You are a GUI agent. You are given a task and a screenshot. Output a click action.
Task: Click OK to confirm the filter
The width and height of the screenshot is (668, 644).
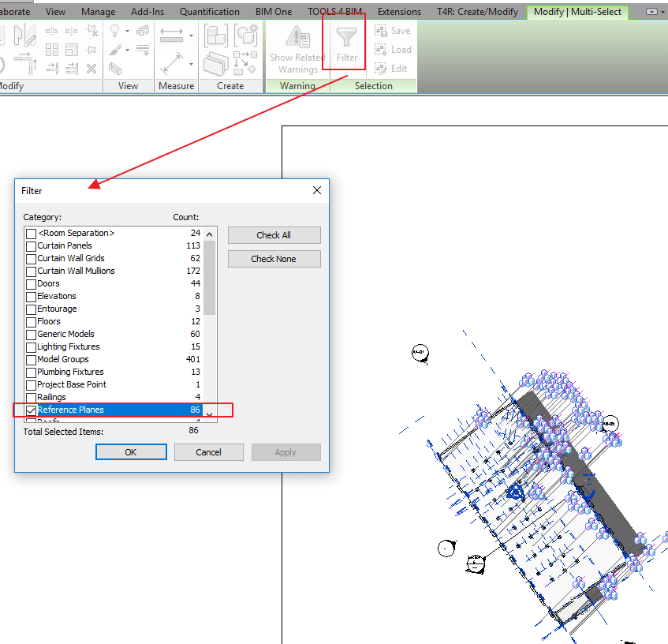(130, 451)
